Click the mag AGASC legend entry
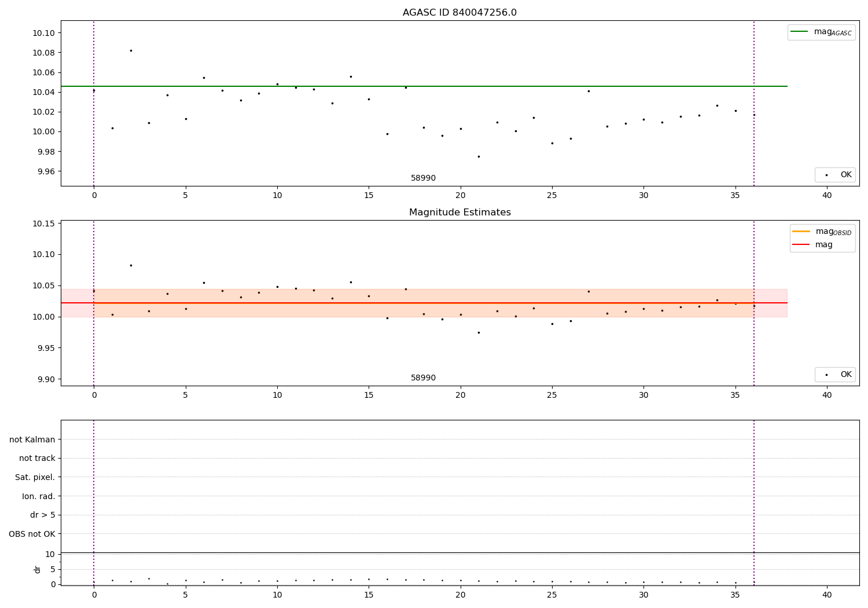 821,32
